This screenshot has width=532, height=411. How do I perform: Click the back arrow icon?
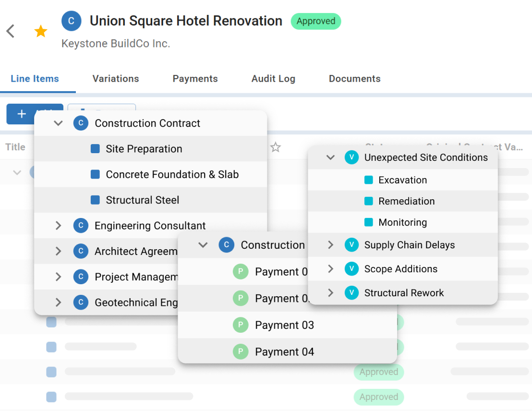click(x=10, y=31)
